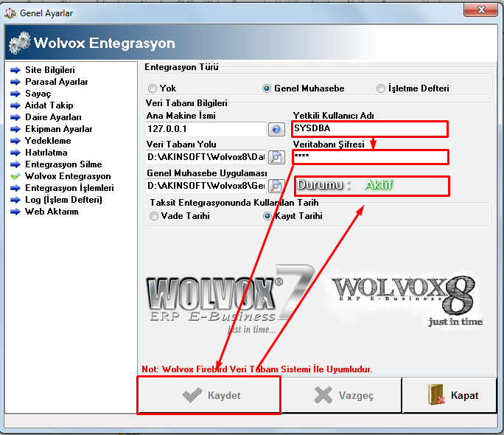Viewport: 504px width, 435px height.
Task: Open Web Aktarım section
Action: click(x=52, y=212)
